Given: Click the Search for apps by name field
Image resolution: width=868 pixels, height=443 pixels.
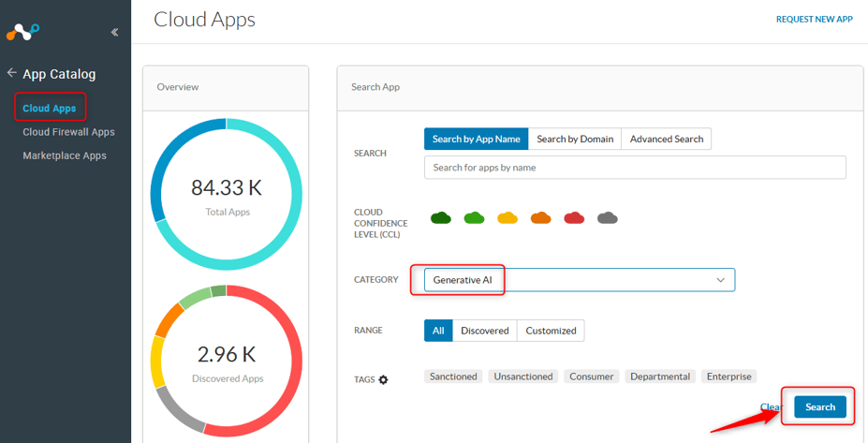Looking at the screenshot, I should (x=635, y=168).
